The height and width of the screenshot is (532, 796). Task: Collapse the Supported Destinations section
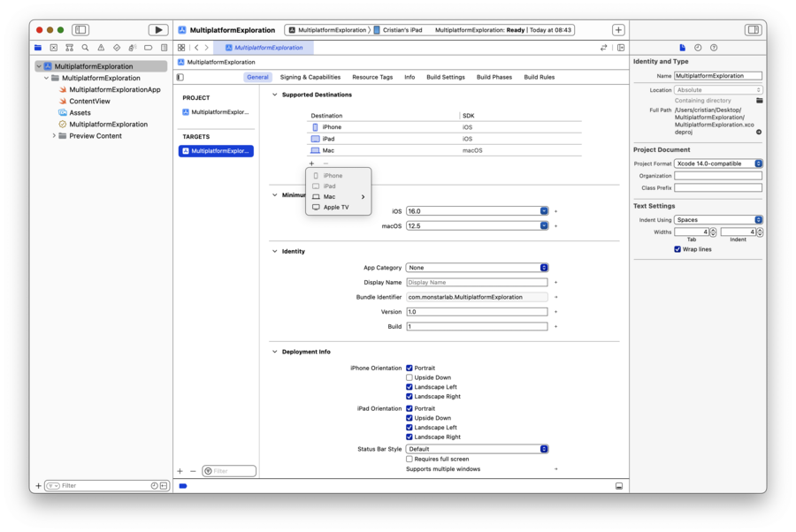click(x=275, y=95)
